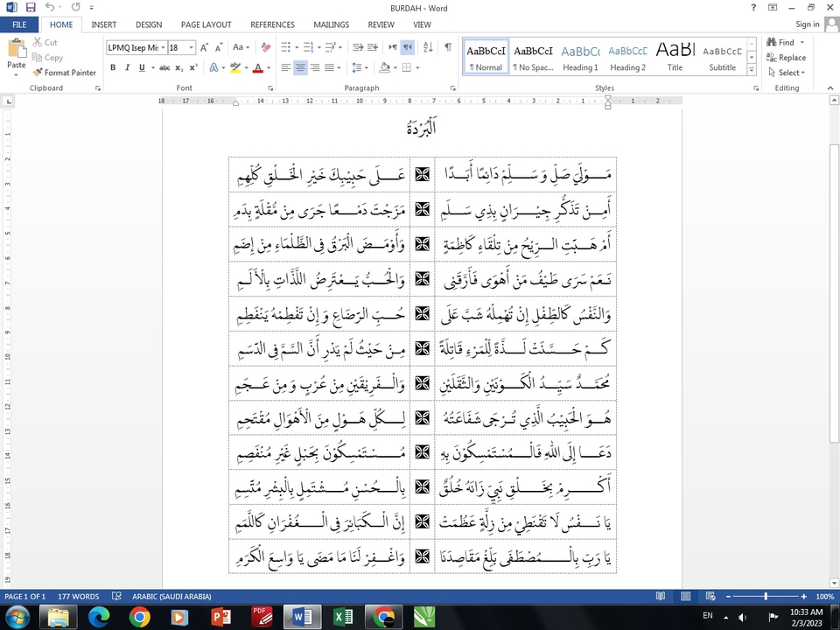The width and height of the screenshot is (840, 630).
Task: Set paragraph alignment to center
Action: 300,67
